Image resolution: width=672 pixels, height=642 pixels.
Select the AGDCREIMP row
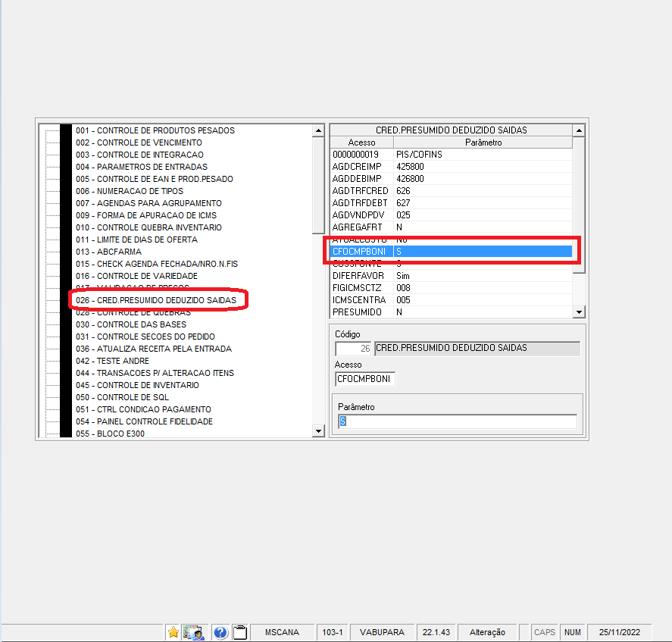pos(452,167)
